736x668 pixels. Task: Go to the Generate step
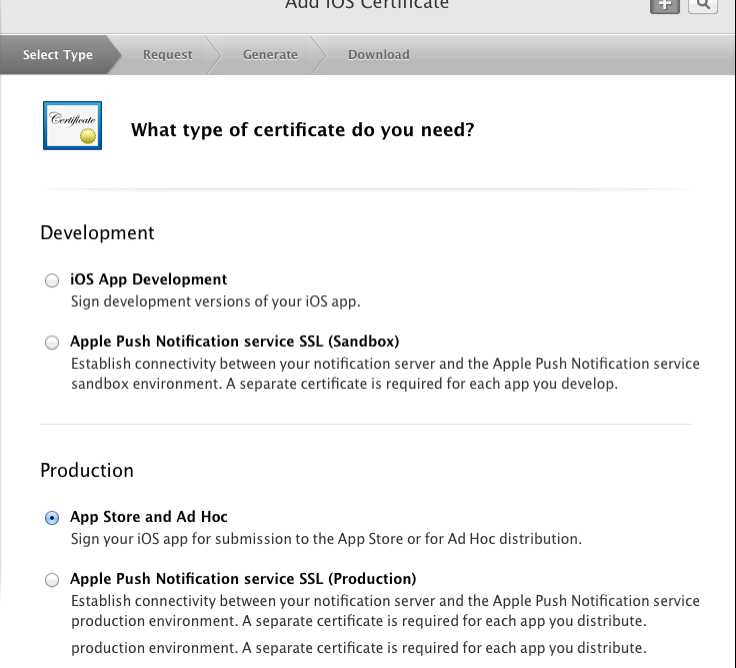coord(270,54)
